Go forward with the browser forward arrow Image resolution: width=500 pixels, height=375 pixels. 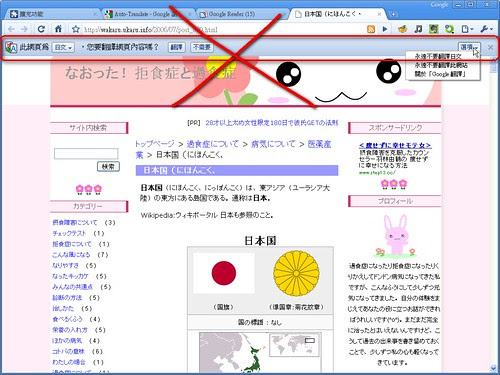pos(25,29)
